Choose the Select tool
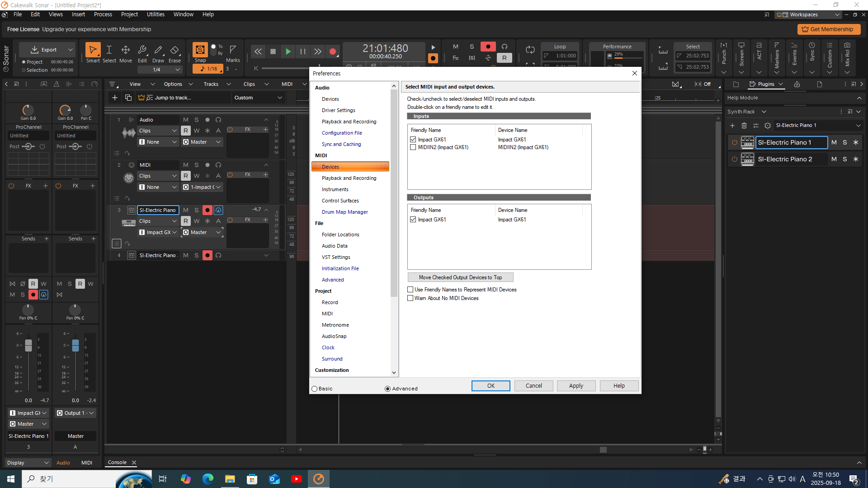 coord(109,53)
